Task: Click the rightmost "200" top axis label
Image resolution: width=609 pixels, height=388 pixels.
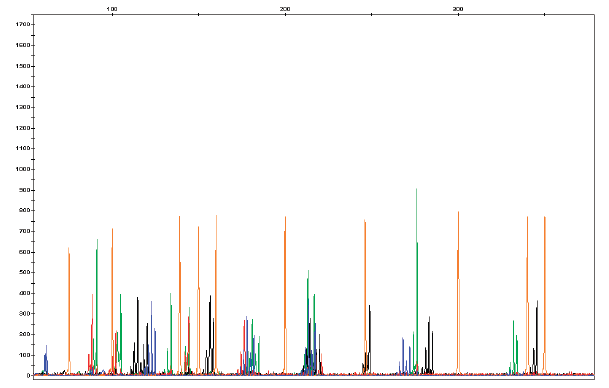Action: click(458, 9)
